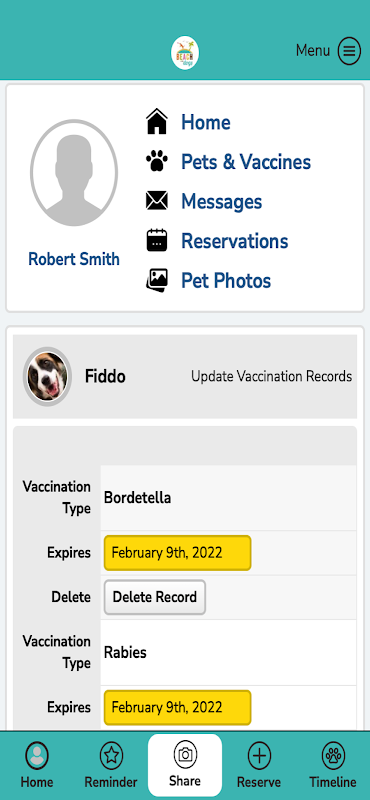Image resolution: width=370 pixels, height=800 pixels.
Task: Delete the Bordetella record
Action: (155, 597)
